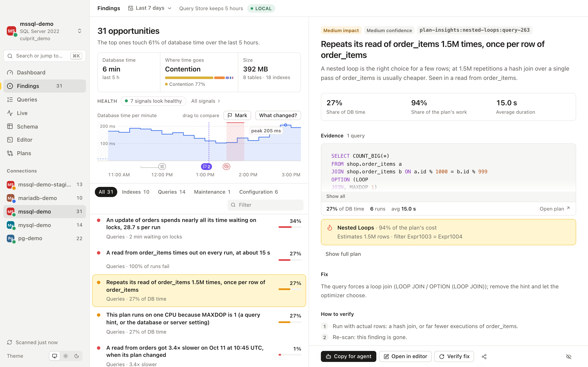Screen dimensions: 588x367
Task: Select the system theme monitor option
Action: 55,356
